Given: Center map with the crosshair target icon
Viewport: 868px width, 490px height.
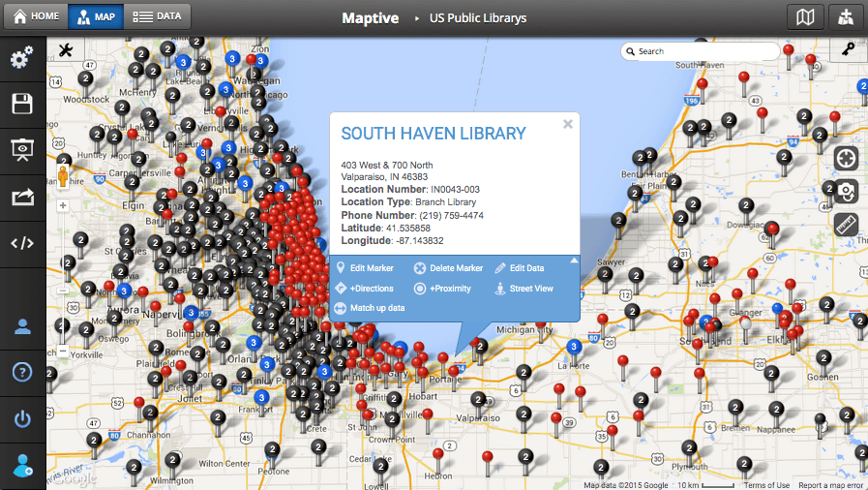Looking at the screenshot, I should coord(847,158).
